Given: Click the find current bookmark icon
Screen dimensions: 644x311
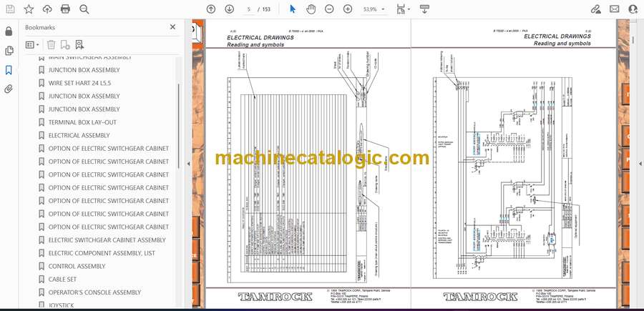Looking at the screenshot, I should point(79,45).
